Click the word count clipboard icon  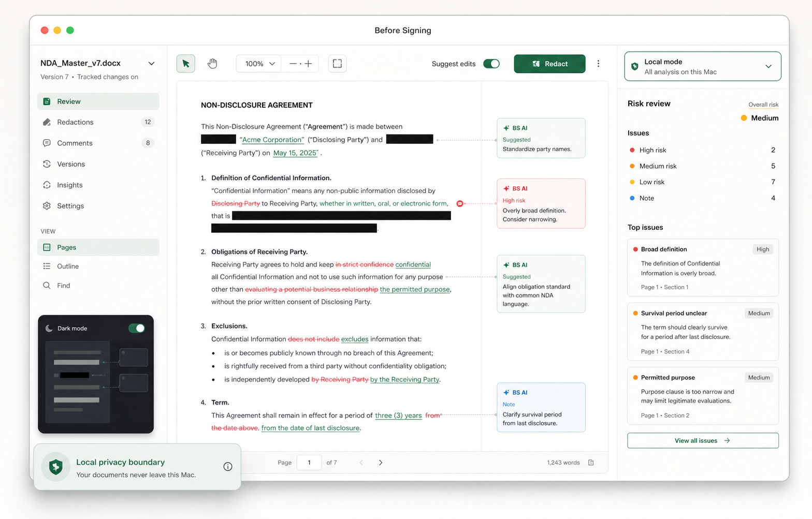pyautogui.click(x=591, y=463)
